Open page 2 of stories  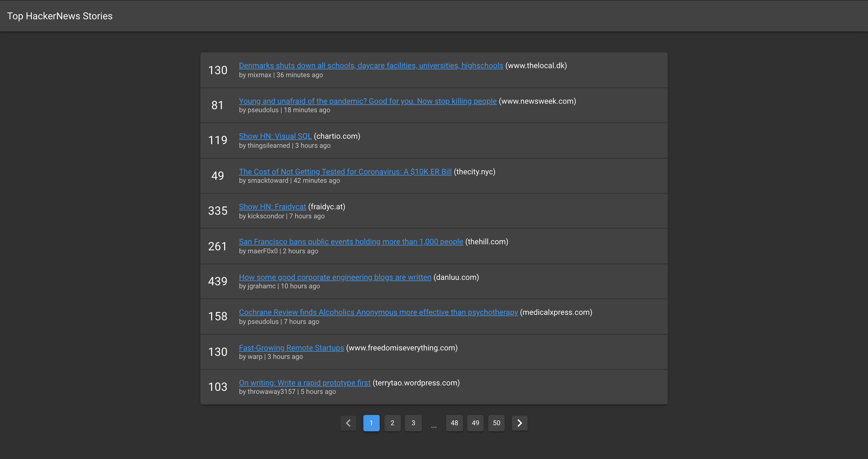click(392, 423)
